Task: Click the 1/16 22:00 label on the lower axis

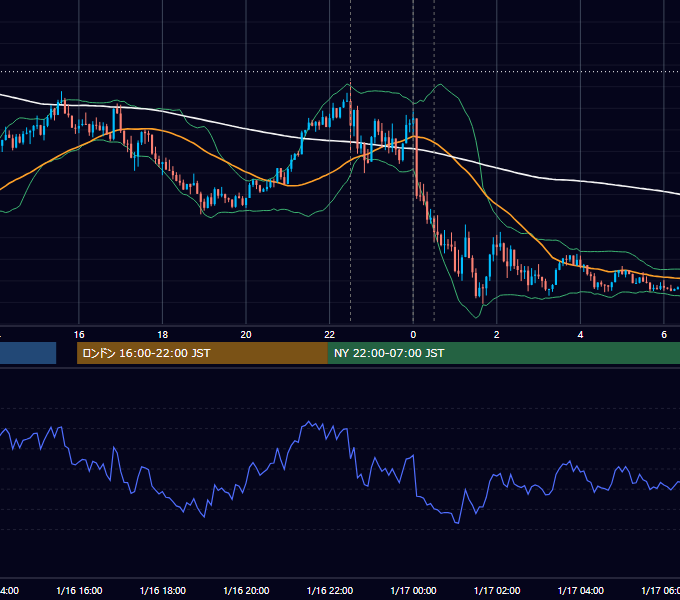Action: pyautogui.click(x=330, y=590)
